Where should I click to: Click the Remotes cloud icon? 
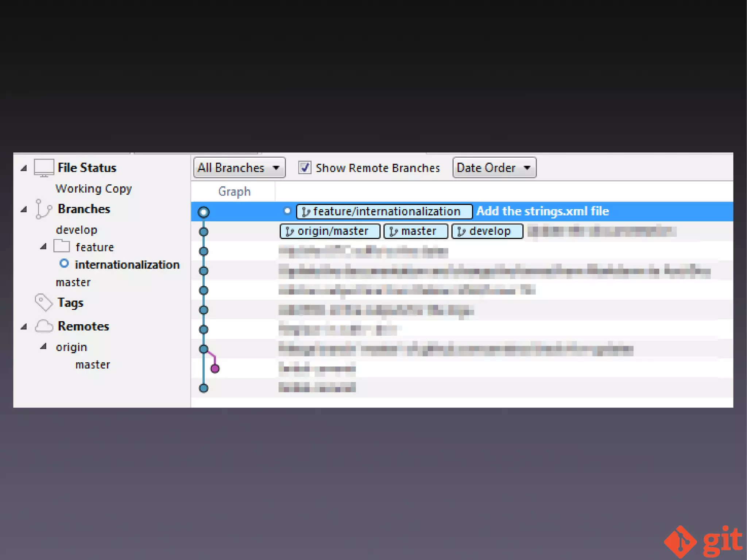click(x=44, y=326)
